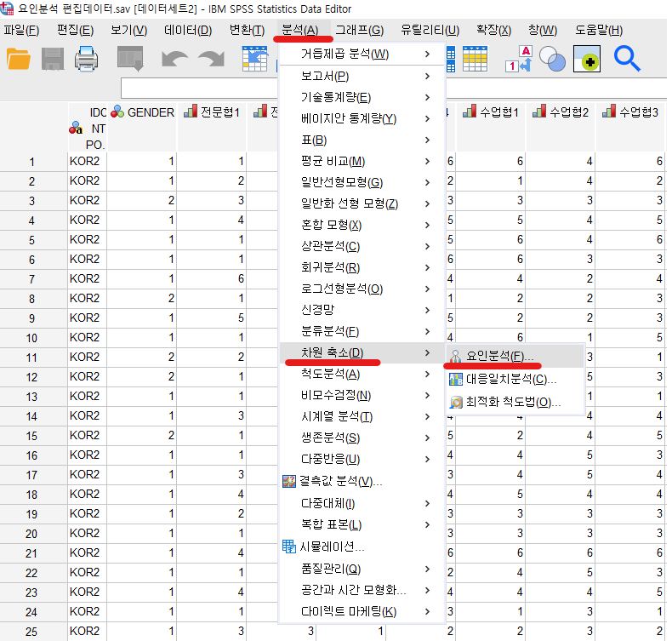Click the Missing value analysis icon
The width and height of the screenshot is (672, 641).
(x=289, y=481)
